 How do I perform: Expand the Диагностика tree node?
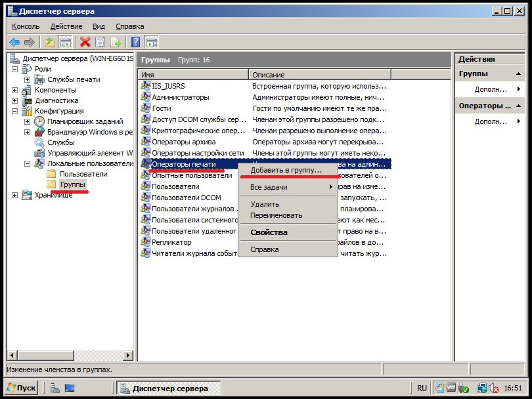point(15,100)
